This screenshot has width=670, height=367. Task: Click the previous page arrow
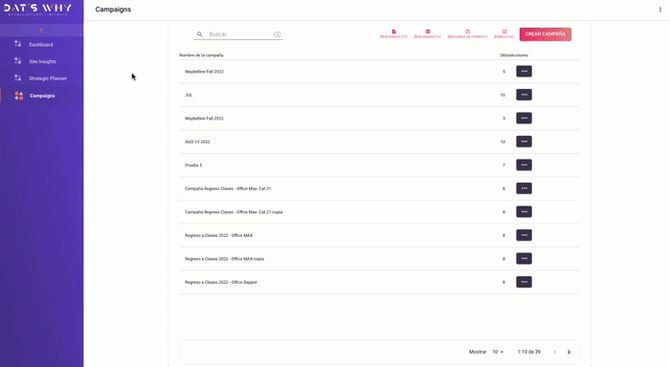click(x=555, y=352)
